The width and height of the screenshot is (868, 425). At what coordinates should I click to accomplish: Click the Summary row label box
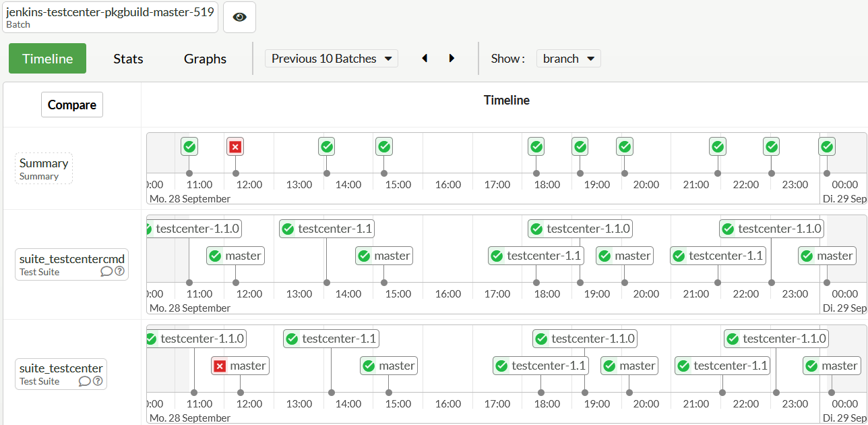[x=44, y=168]
